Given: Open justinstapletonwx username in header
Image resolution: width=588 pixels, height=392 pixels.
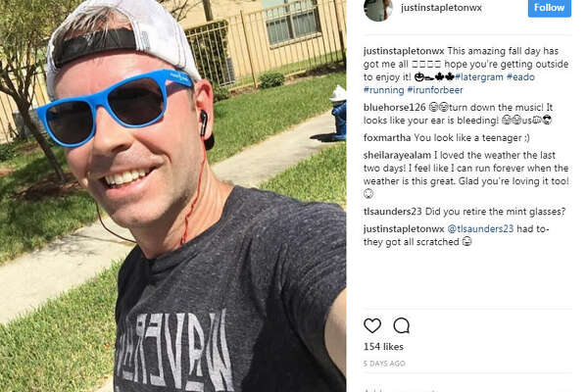Looking at the screenshot, I should tap(441, 8).
